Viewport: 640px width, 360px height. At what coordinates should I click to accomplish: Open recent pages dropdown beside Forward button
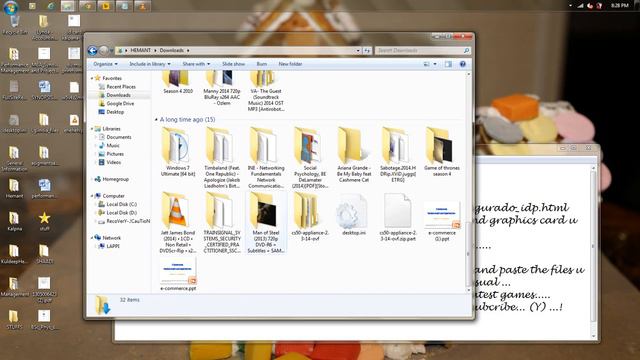click(111, 51)
